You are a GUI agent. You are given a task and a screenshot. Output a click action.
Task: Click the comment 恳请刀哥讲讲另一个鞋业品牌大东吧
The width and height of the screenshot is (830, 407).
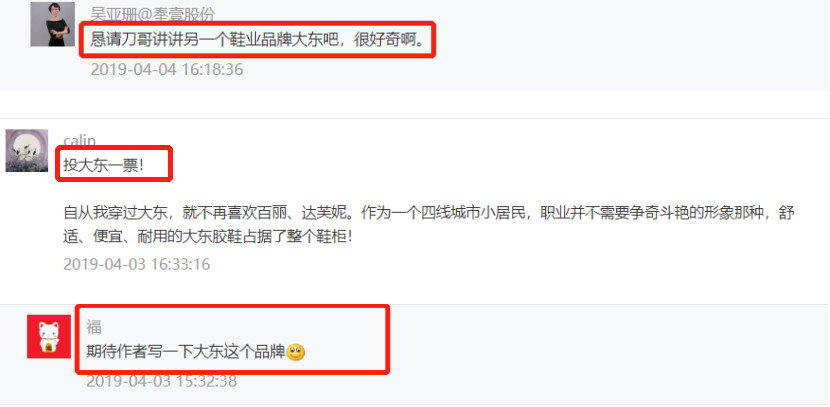coord(258,40)
